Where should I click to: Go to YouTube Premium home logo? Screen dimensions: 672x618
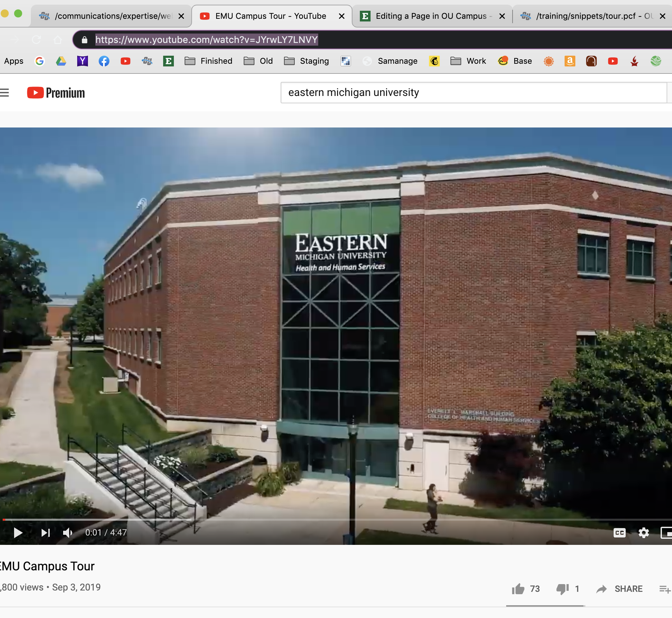tap(56, 93)
